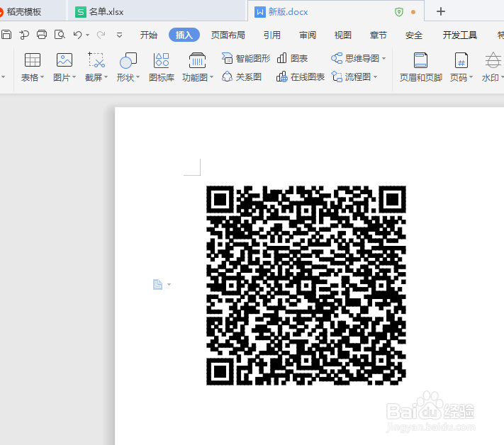Insert 智能图形 smart graphic
Image resolution: width=504 pixels, height=445 pixels.
(x=246, y=59)
